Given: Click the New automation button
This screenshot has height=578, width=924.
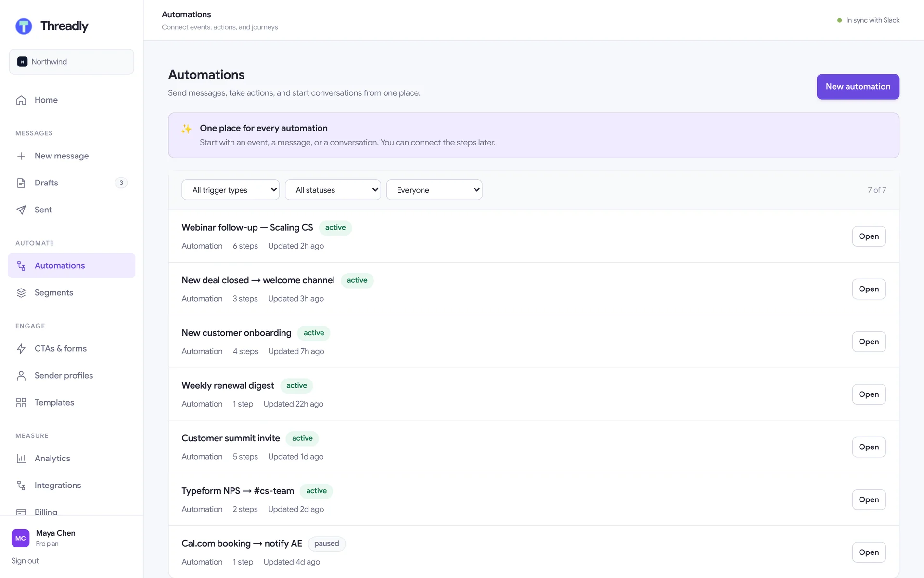Looking at the screenshot, I should [858, 87].
